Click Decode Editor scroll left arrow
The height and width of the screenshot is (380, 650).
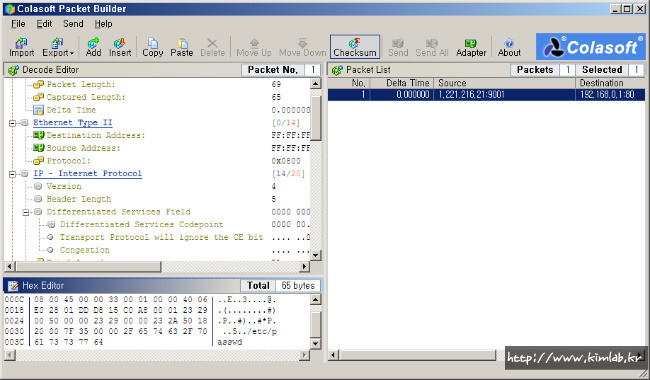coord(10,266)
